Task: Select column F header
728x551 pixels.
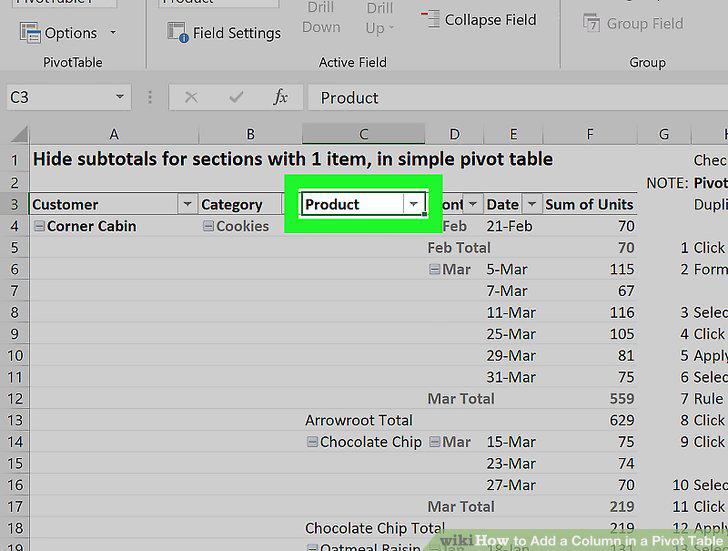Action: point(590,134)
